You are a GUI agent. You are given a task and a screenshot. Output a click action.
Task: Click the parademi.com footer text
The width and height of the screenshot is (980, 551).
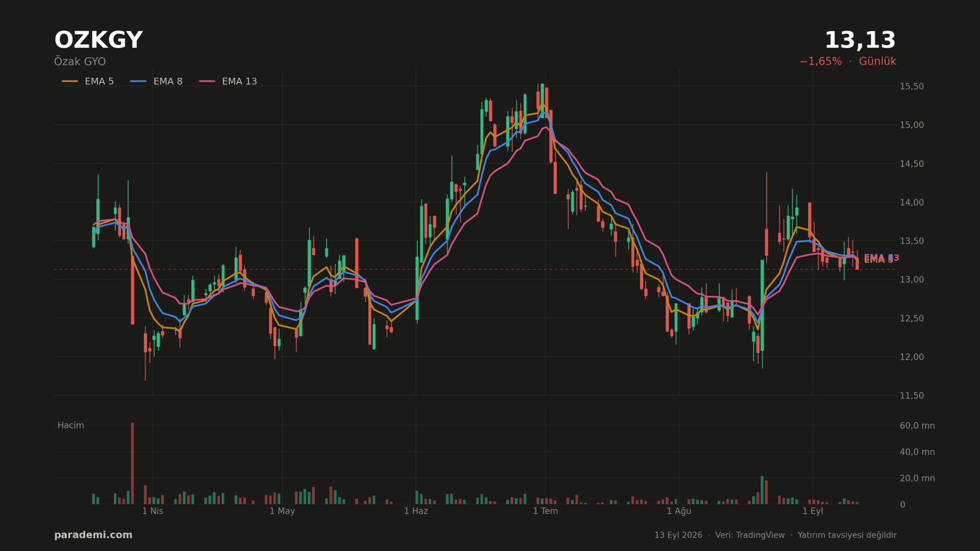tap(93, 535)
